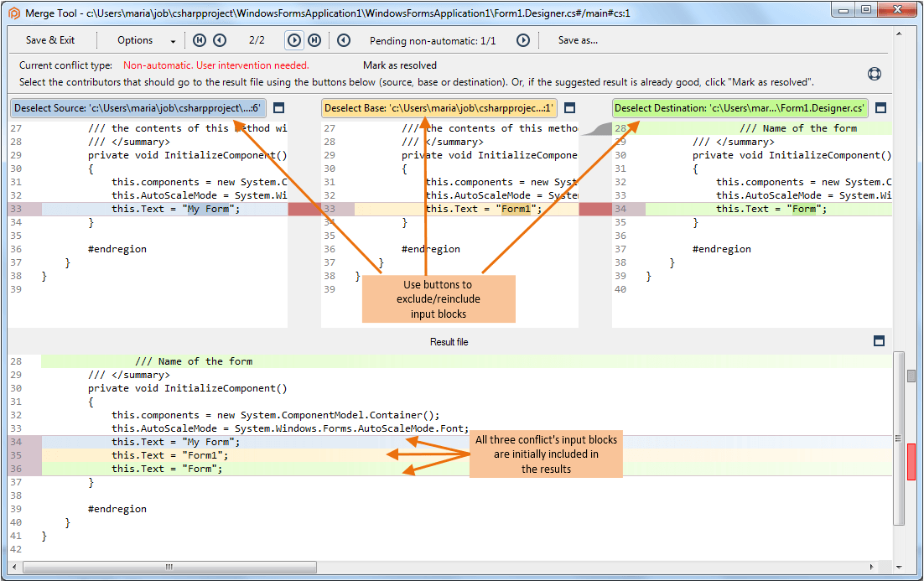Click result line with AutoScaleMode.Font

290,429
